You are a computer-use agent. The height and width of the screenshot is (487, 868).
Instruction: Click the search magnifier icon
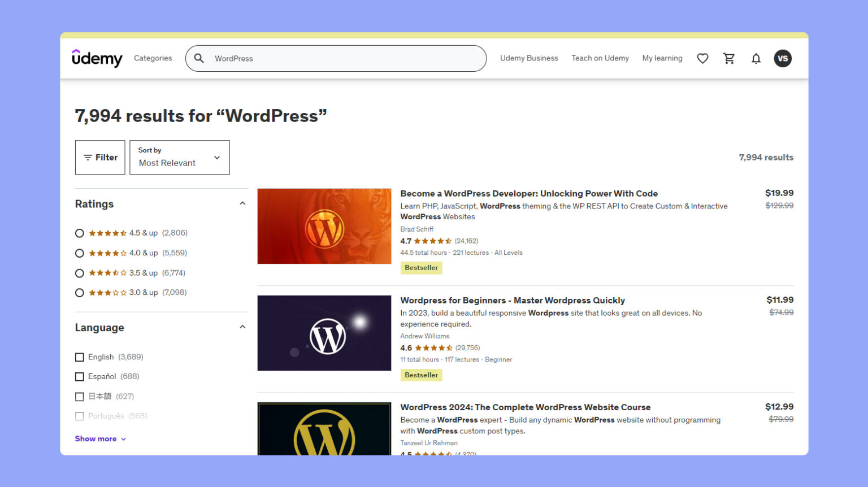(199, 58)
